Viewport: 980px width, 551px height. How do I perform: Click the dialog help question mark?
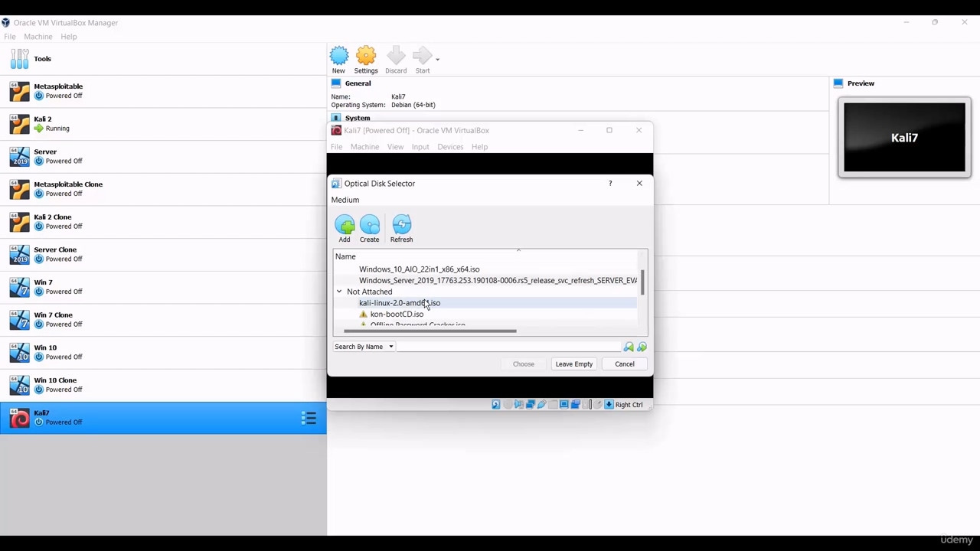[610, 184]
